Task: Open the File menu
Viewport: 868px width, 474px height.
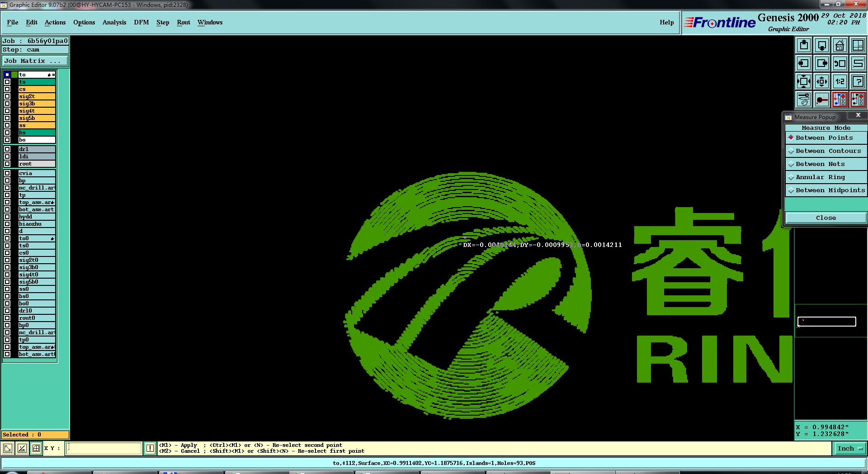Action: coord(13,22)
